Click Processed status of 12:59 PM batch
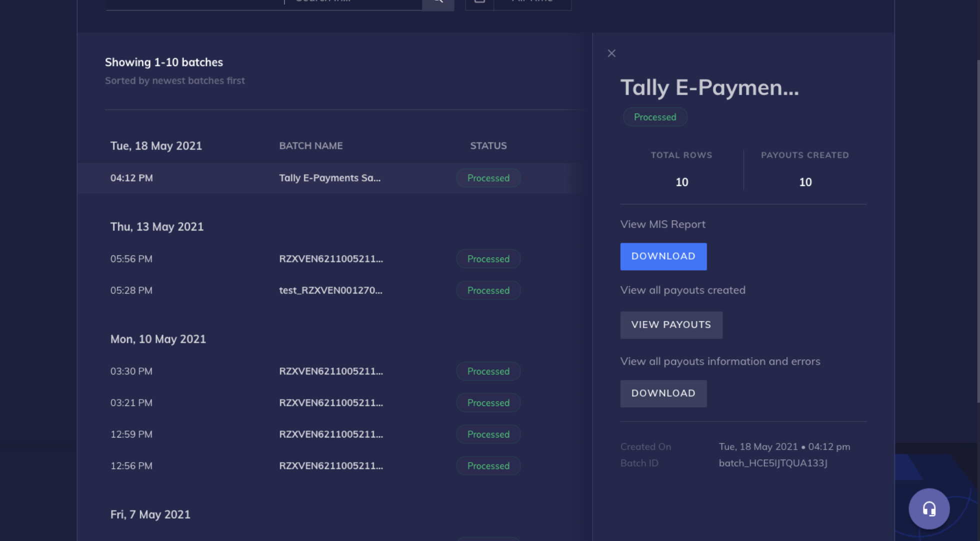Viewport: 980px width, 541px height. (x=488, y=434)
